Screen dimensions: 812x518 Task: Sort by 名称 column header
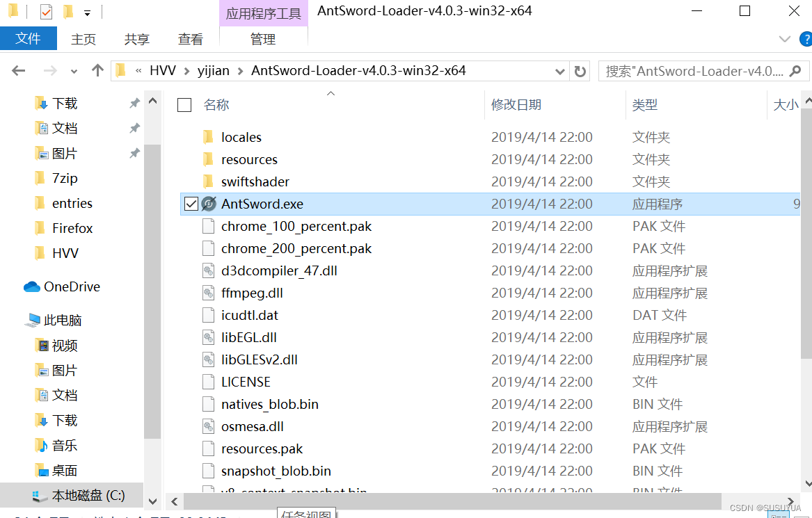pyautogui.click(x=216, y=105)
